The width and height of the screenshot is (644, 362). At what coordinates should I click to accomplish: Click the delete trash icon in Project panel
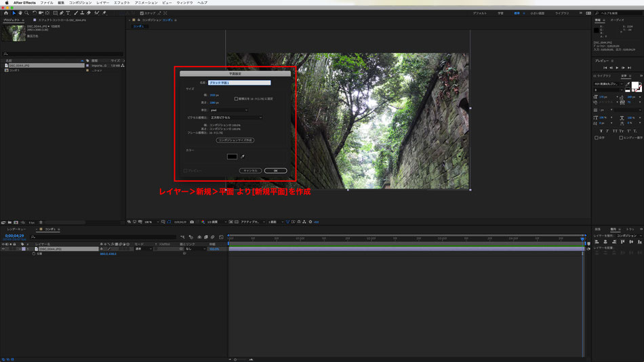41,222
